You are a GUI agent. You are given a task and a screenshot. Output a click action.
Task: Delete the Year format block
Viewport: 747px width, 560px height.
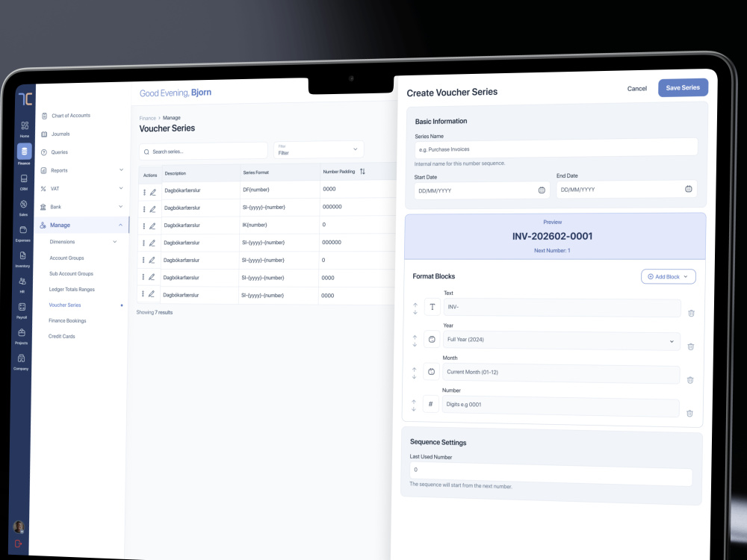691,346
